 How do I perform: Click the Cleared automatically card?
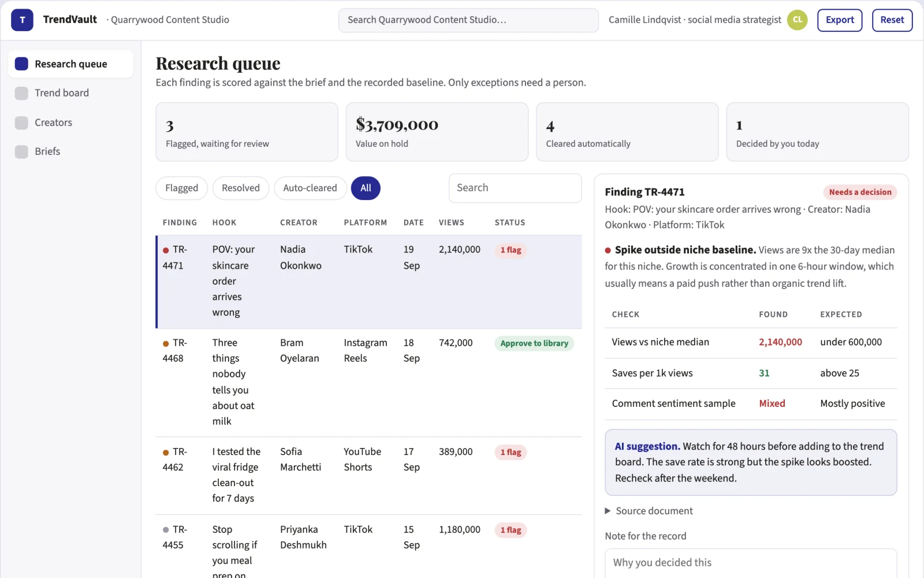pos(627,132)
